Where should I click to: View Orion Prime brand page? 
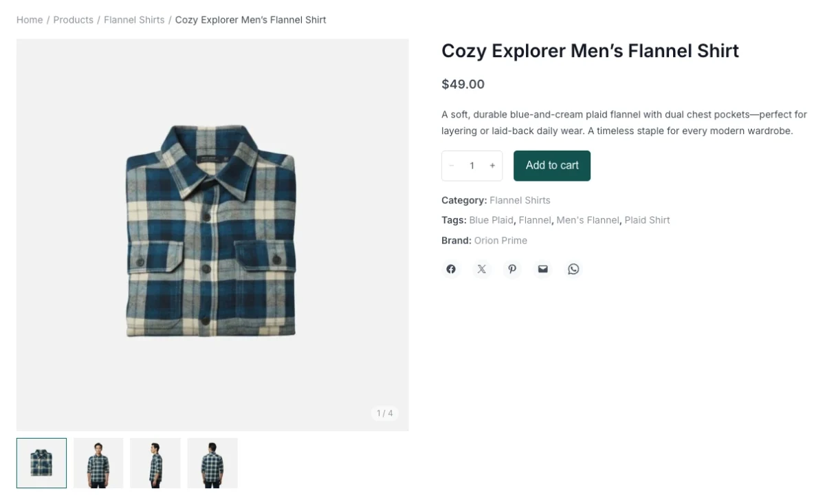point(500,241)
